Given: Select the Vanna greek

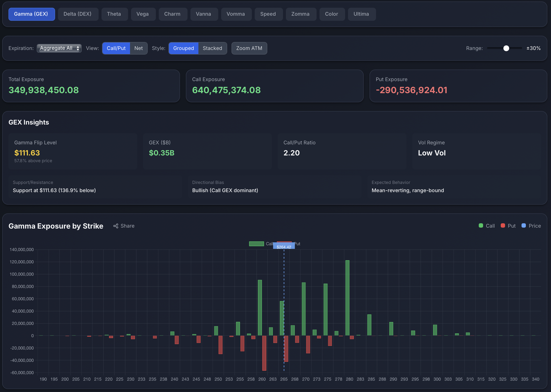Looking at the screenshot, I should (x=204, y=14).
